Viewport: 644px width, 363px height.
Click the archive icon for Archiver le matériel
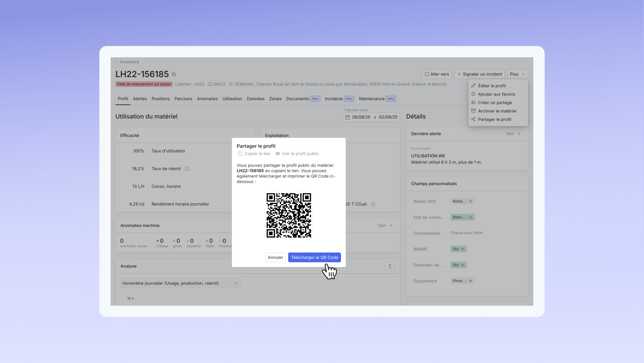tap(473, 111)
